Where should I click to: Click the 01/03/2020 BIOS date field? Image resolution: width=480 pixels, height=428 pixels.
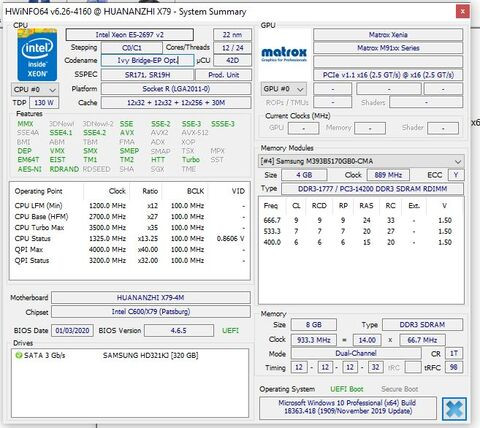(72, 331)
